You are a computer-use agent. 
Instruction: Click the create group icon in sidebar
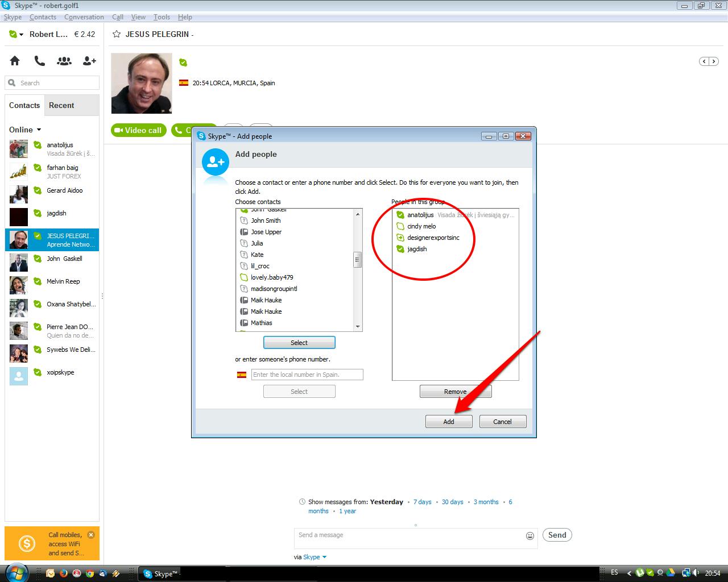(x=64, y=61)
